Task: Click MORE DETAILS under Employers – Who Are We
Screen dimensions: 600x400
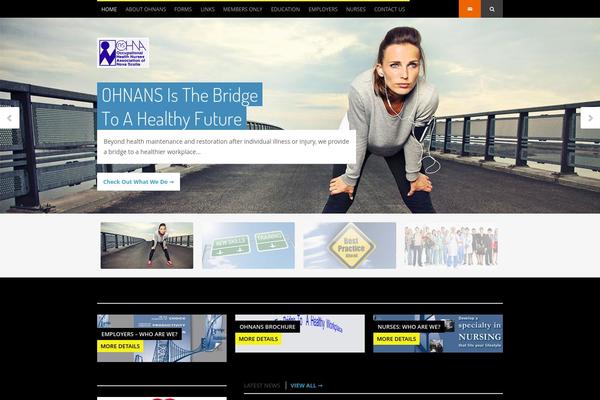Action: point(120,346)
